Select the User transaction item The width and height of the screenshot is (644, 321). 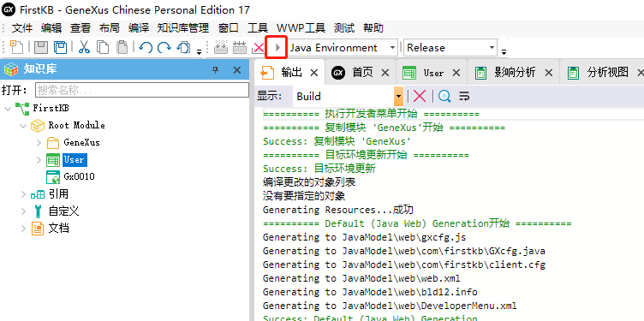[x=74, y=160]
